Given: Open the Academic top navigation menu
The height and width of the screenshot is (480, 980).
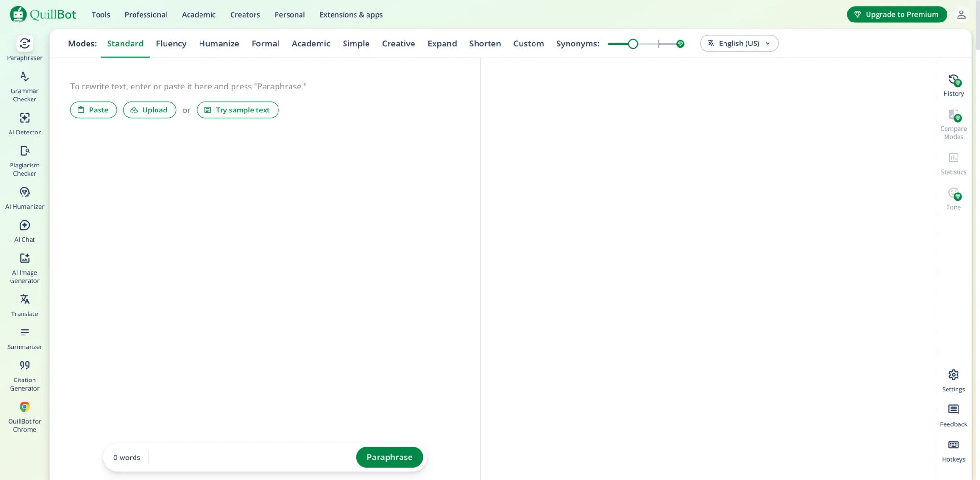Looking at the screenshot, I should [x=199, y=15].
